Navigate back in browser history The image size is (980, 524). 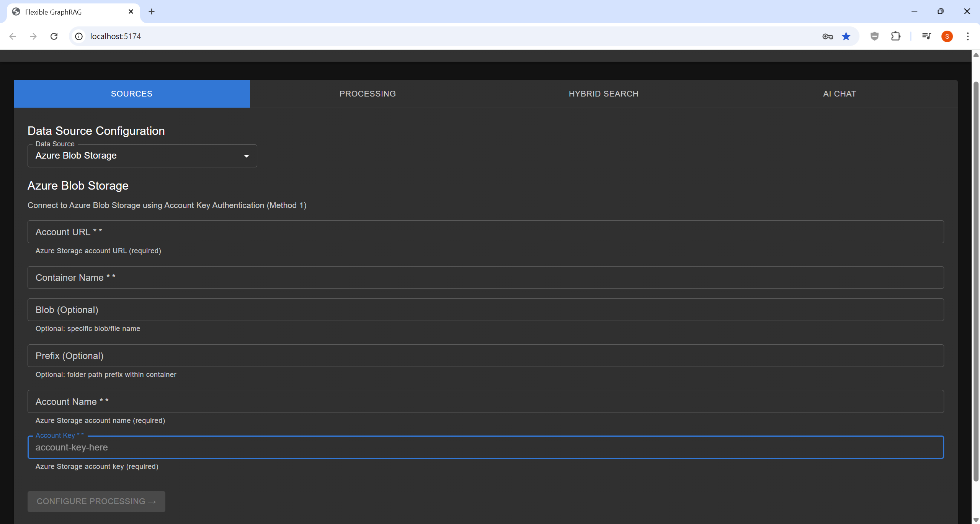(13, 36)
